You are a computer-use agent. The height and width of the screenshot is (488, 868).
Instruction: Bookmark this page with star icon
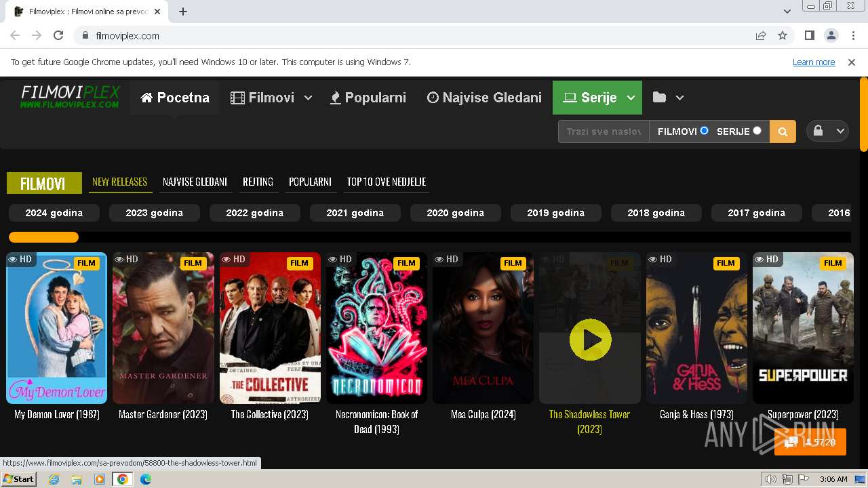[783, 36]
